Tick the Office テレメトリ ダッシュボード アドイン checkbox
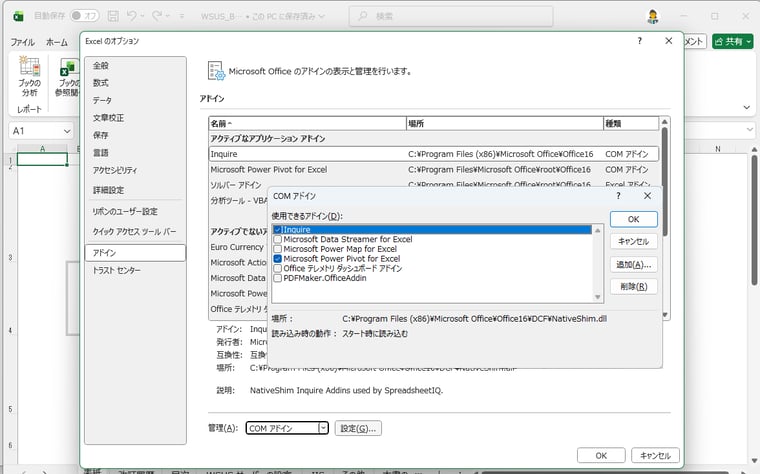 (278, 269)
